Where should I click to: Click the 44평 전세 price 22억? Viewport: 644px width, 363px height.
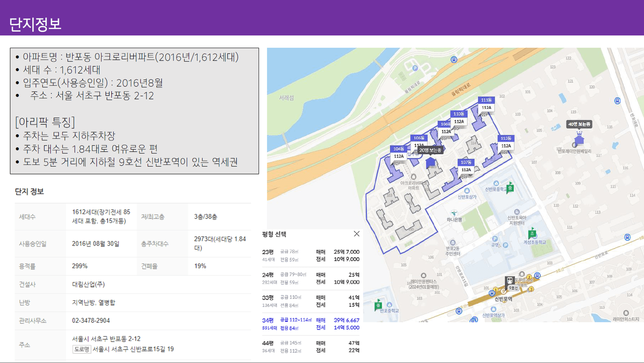click(354, 350)
